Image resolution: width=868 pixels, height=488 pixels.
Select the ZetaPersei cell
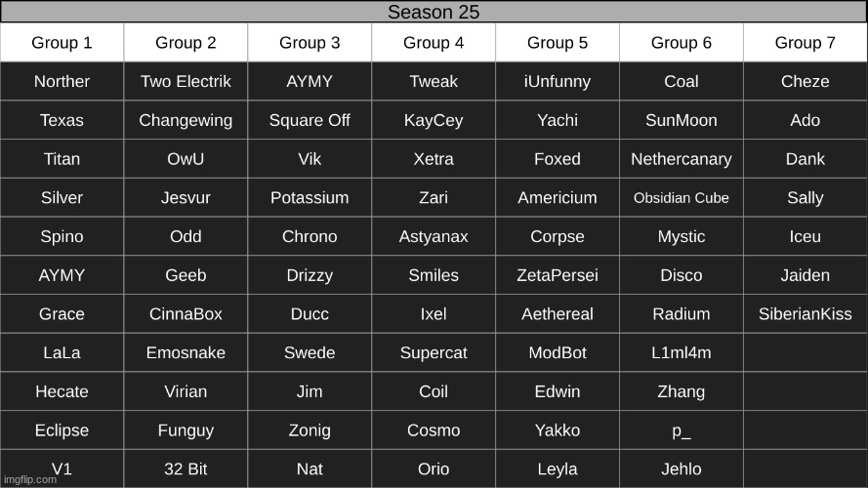point(558,275)
